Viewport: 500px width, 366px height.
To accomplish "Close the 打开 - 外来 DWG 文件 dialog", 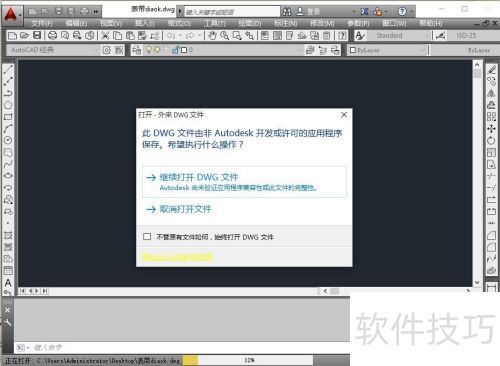I will pyautogui.click(x=344, y=115).
